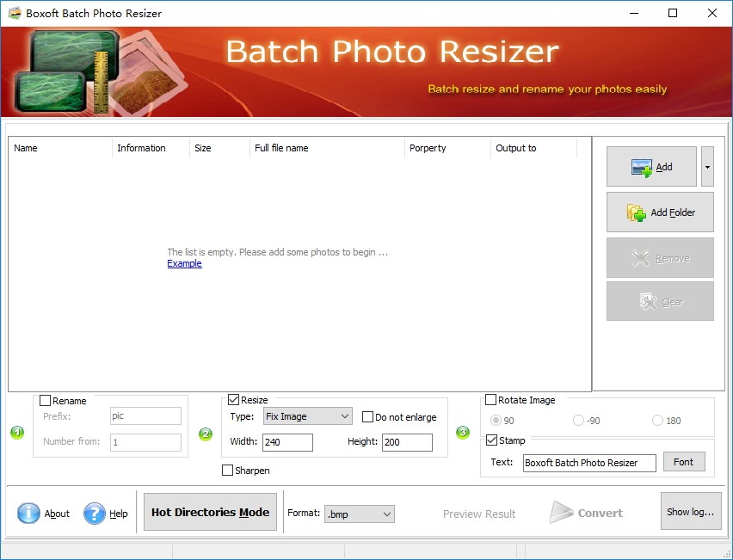Click the Porperty column header
Viewport: 733px width, 560px height.
click(447, 148)
